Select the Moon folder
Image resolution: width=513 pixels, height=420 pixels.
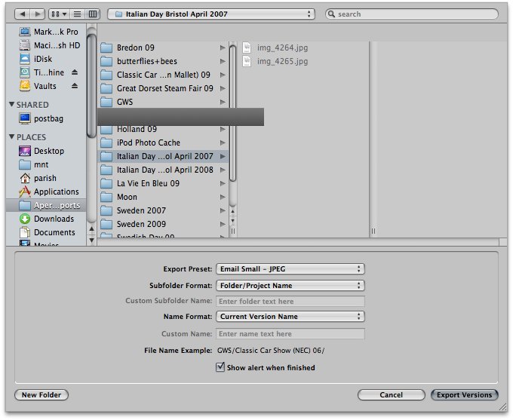click(163, 197)
